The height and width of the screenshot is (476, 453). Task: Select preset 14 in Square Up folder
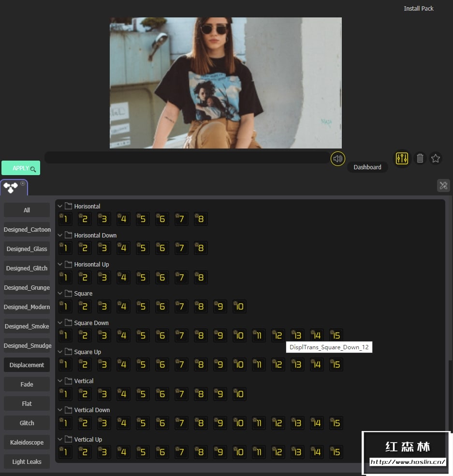click(x=317, y=365)
